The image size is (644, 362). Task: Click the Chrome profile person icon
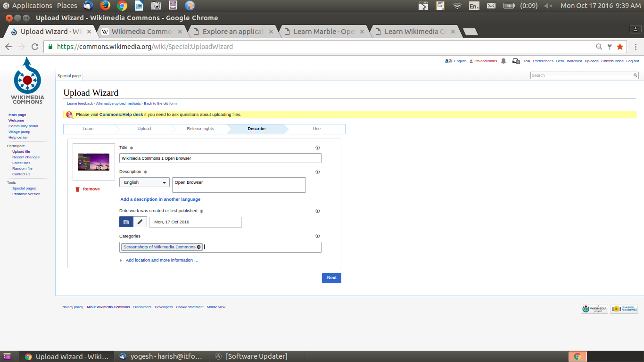pos(636,29)
